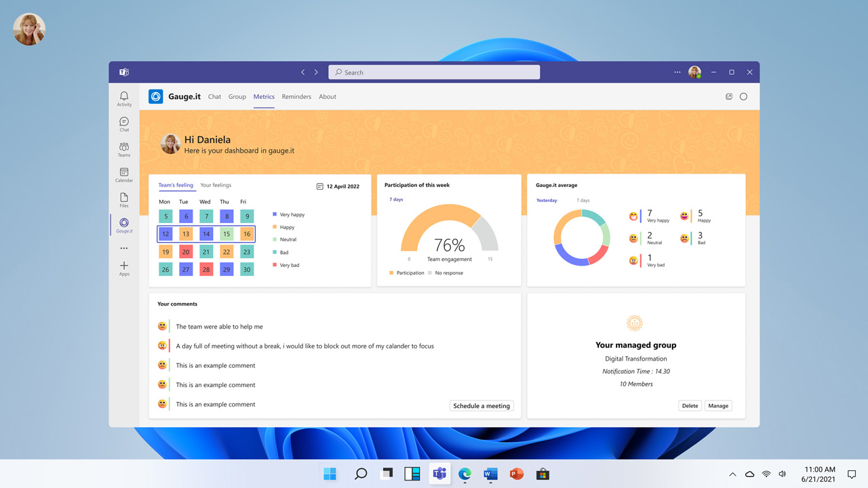Select Yesterday in Gauge.it average card

(x=547, y=201)
